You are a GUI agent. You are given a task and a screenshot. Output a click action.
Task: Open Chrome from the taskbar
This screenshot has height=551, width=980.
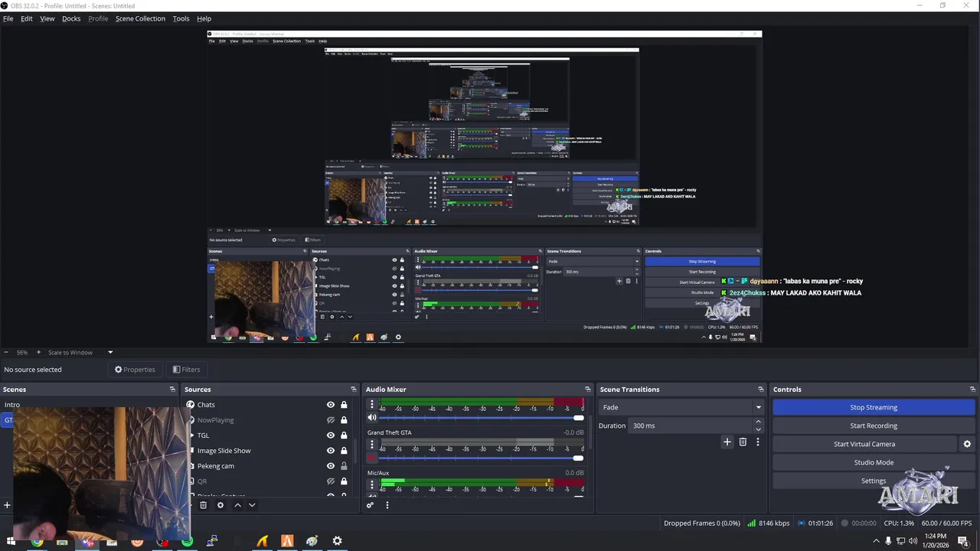click(37, 542)
